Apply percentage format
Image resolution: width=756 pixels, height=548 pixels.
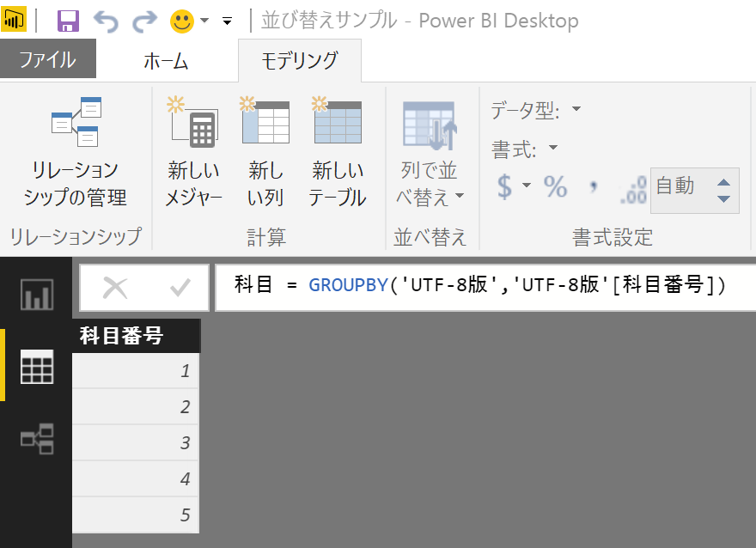(556, 187)
